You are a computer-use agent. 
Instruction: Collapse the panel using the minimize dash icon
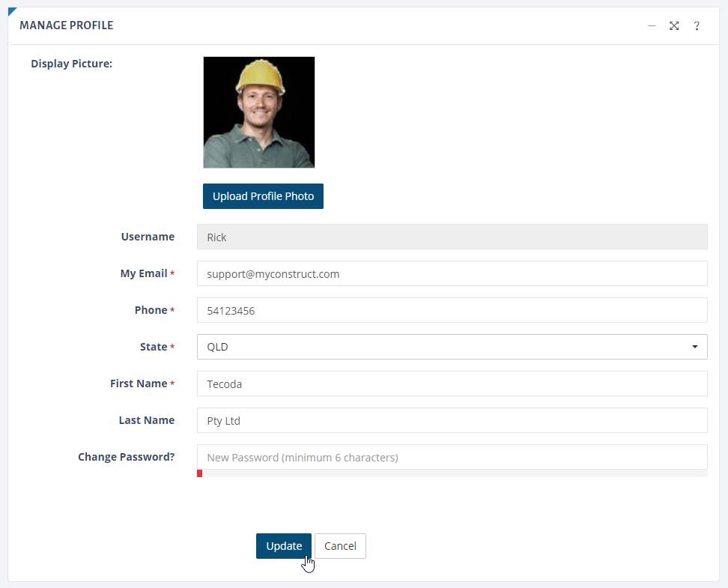[x=652, y=26]
